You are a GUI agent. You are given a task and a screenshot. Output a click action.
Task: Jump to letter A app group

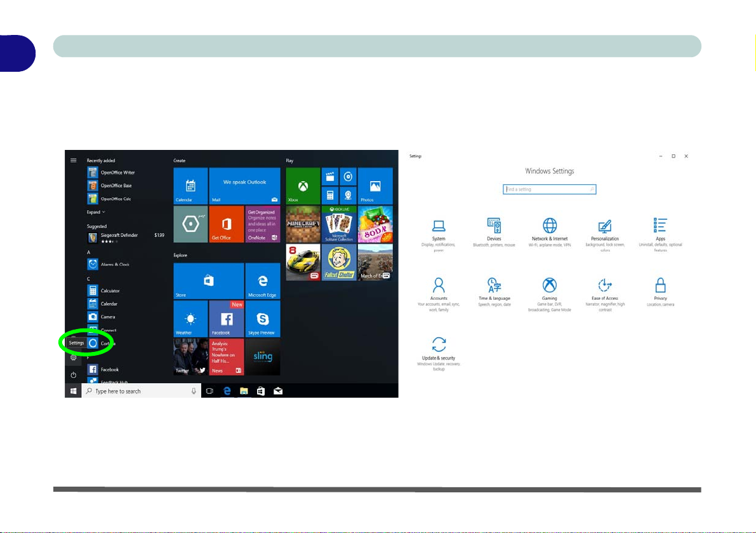point(88,252)
